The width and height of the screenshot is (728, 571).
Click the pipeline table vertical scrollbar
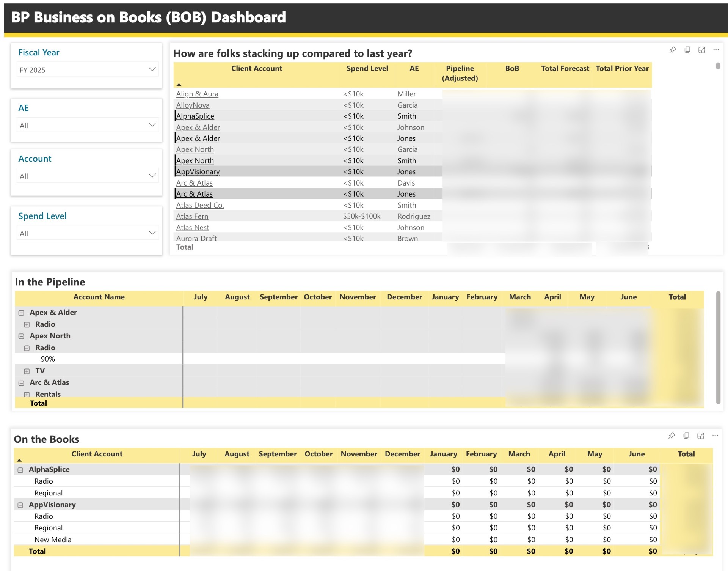click(718, 348)
